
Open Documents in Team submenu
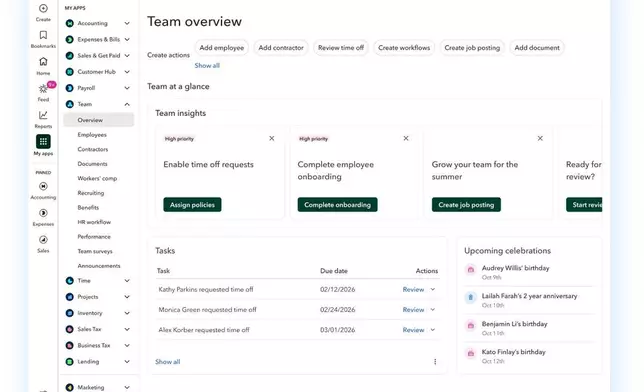(x=92, y=164)
